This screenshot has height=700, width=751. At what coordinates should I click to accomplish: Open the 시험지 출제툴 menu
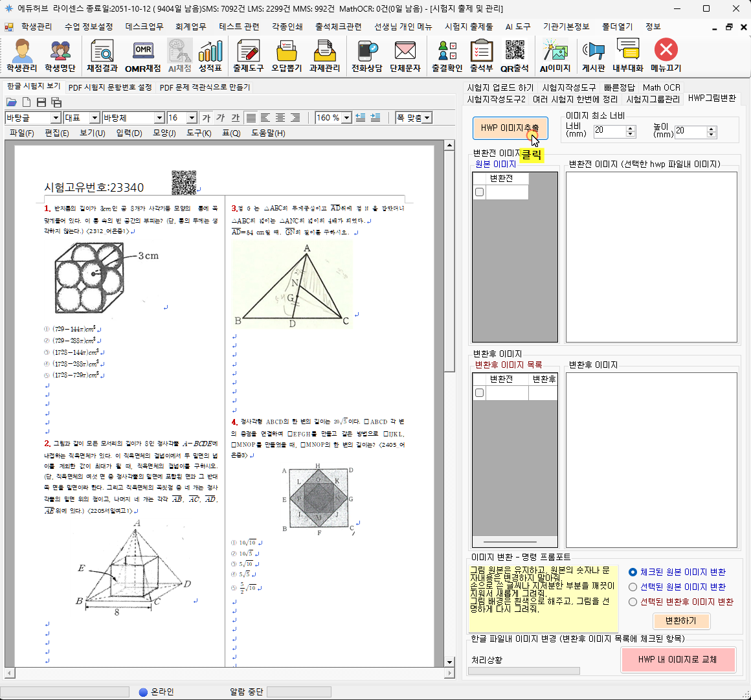tap(469, 27)
